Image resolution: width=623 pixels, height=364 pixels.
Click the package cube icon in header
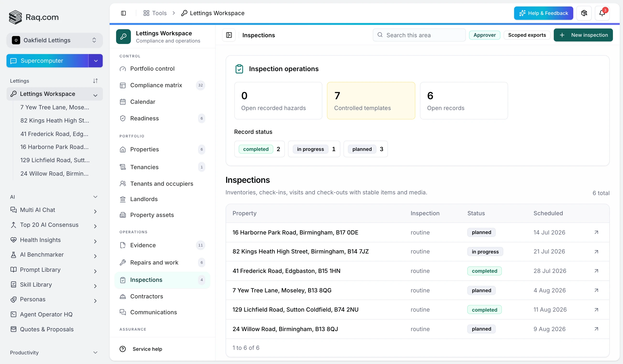pos(584,13)
